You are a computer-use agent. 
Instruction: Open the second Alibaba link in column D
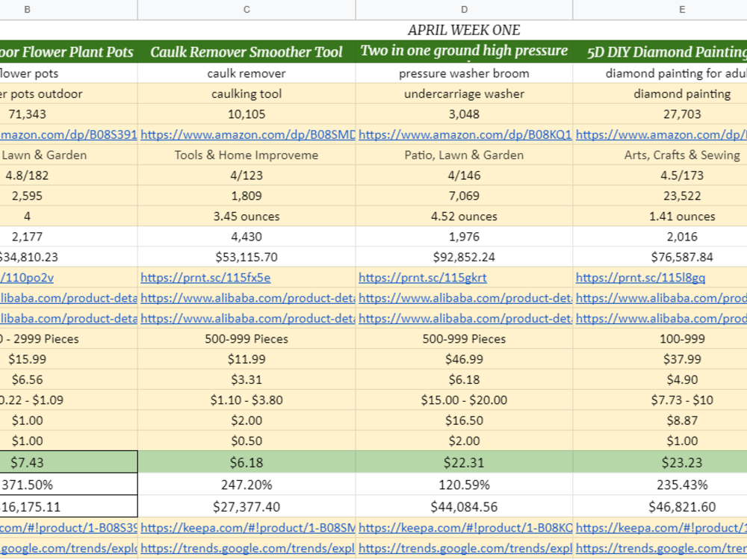465,319
